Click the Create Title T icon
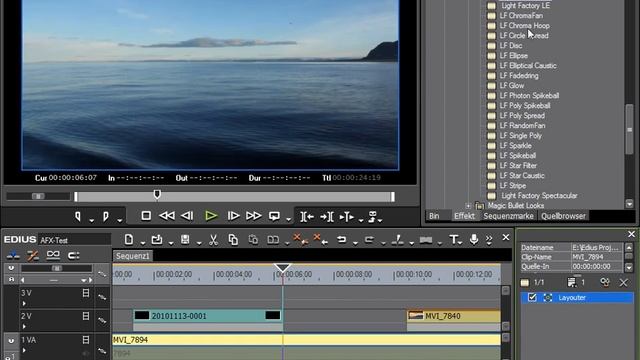Image resolution: width=640 pixels, height=360 pixels. pyautogui.click(x=453, y=239)
